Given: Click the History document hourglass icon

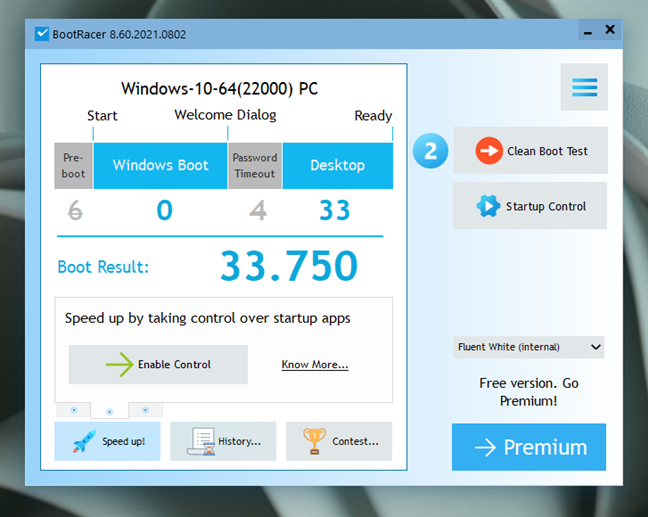Looking at the screenshot, I should (x=201, y=441).
